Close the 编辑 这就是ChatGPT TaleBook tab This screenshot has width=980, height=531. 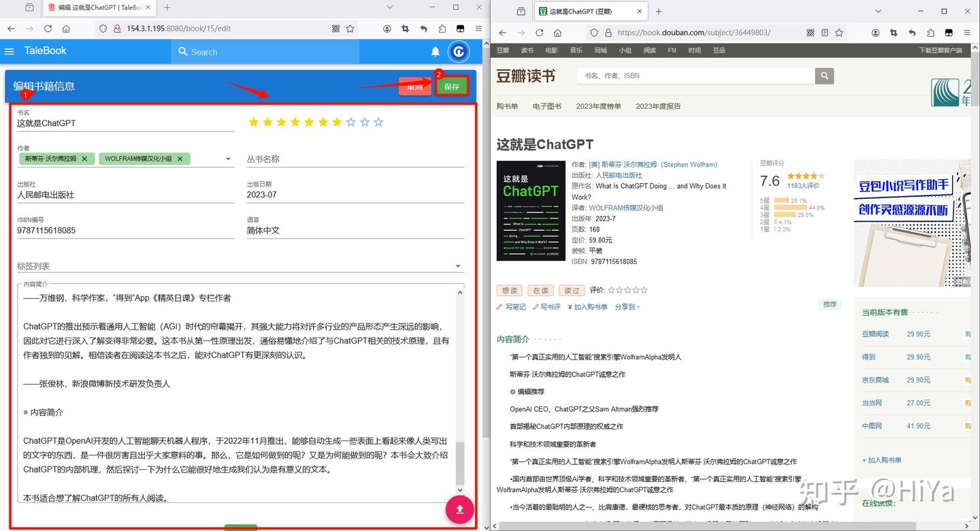149,7
